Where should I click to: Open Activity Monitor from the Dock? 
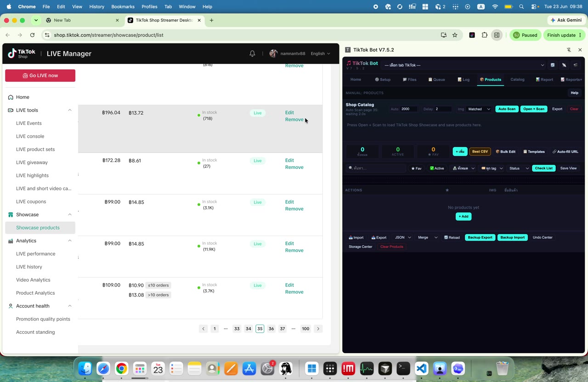pos(367,368)
